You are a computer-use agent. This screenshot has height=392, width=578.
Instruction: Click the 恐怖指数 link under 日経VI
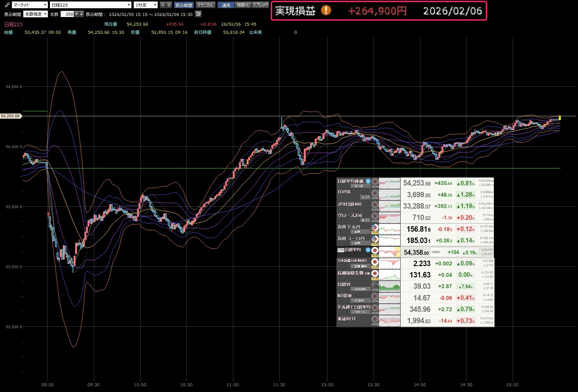coord(360,289)
